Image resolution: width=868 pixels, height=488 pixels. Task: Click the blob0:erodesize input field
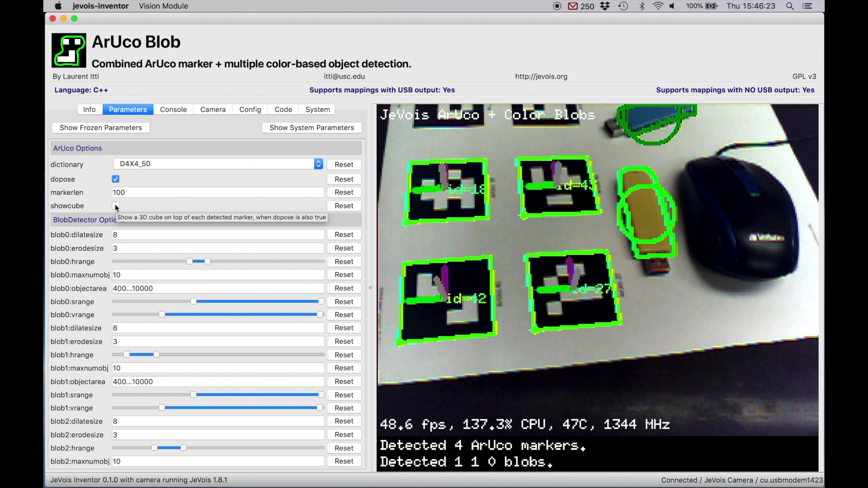pyautogui.click(x=218, y=248)
